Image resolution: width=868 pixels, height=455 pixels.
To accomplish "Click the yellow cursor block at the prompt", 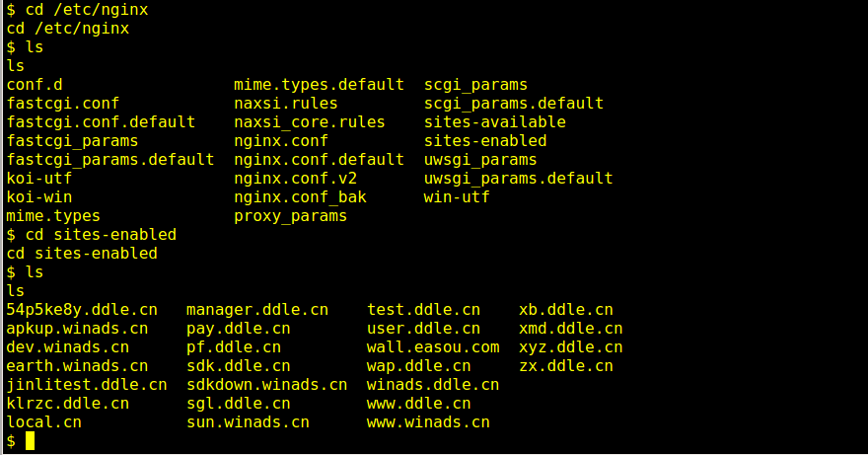I will (30, 440).
